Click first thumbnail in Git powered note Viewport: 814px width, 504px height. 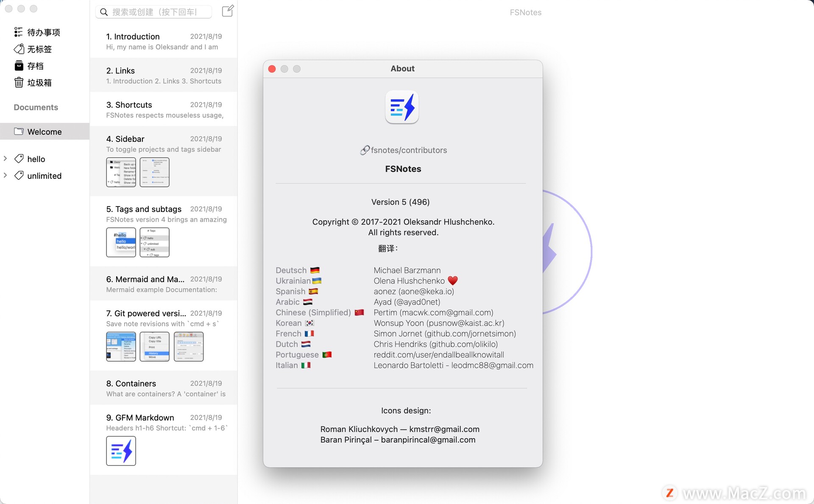[x=121, y=347]
